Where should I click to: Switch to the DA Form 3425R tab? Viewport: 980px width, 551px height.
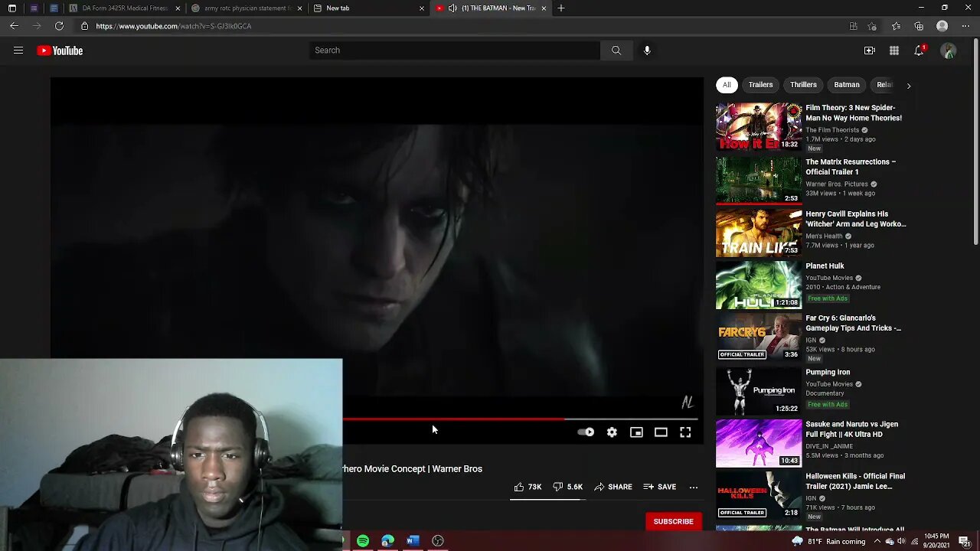[x=125, y=8]
